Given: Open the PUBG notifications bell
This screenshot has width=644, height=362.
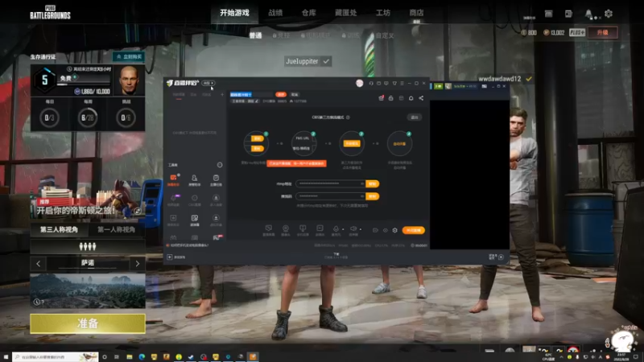Looking at the screenshot, I should (588, 14).
